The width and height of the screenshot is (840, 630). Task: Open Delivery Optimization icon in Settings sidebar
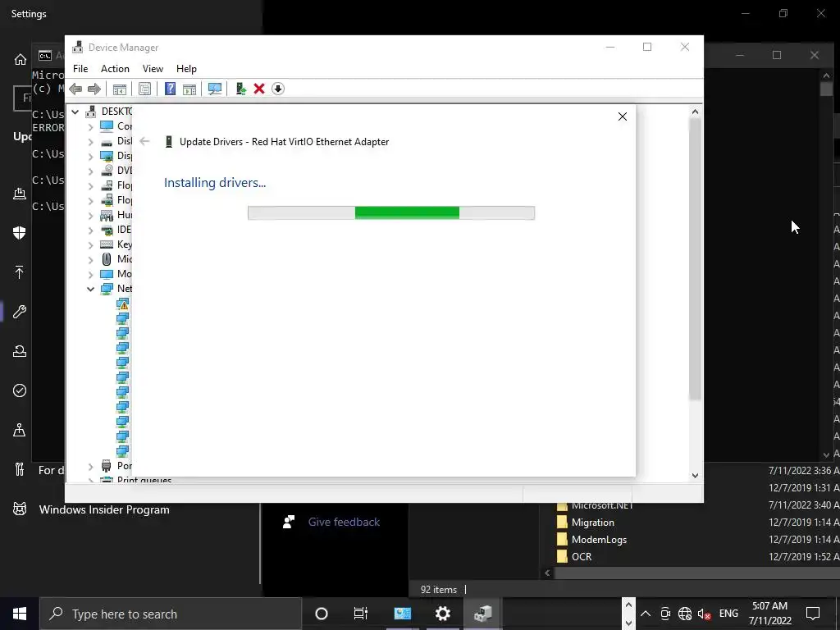click(x=20, y=194)
